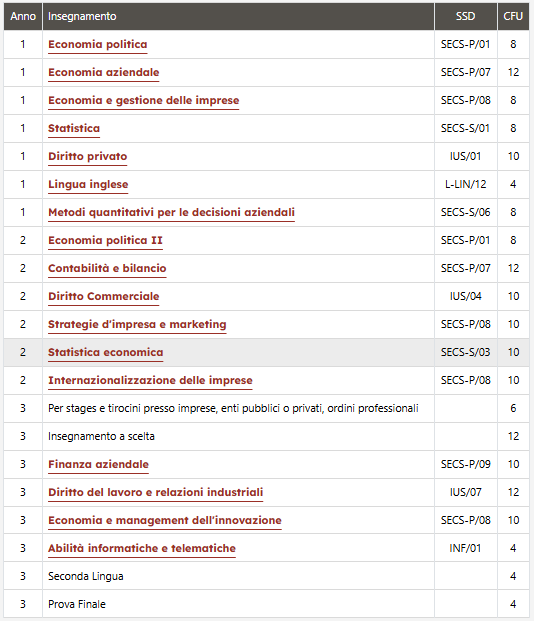Click Strategie d'impresa e marketing

click(x=137, y=324)
